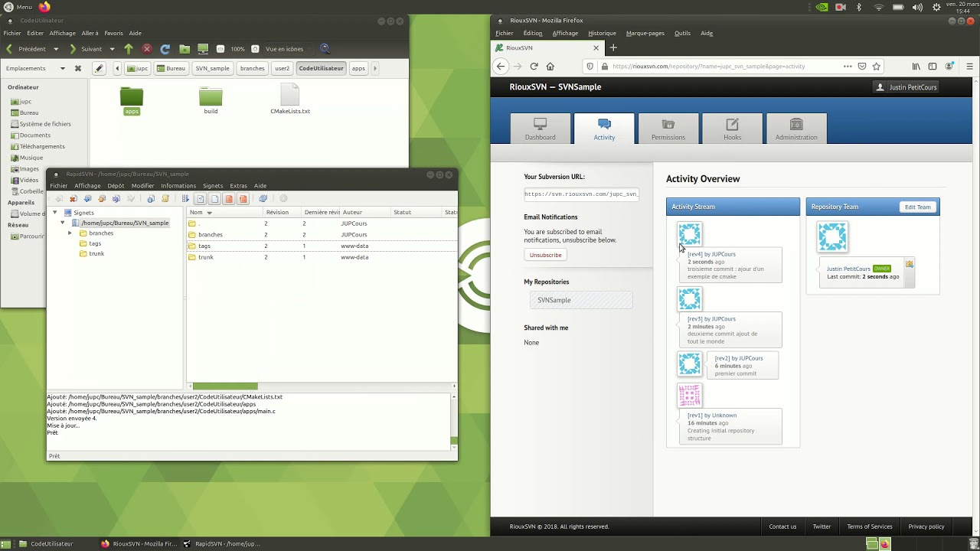Switch to the Hooks tab
This screenshot has height=551, width=980.
coord(733,129)
